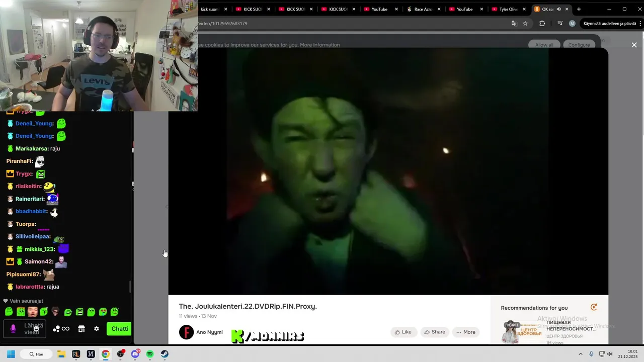Image resolution: width=644 pixels, height=362 pixels.
Task: Open the chat shop storefront icon
Action: (x=82, y=329)
